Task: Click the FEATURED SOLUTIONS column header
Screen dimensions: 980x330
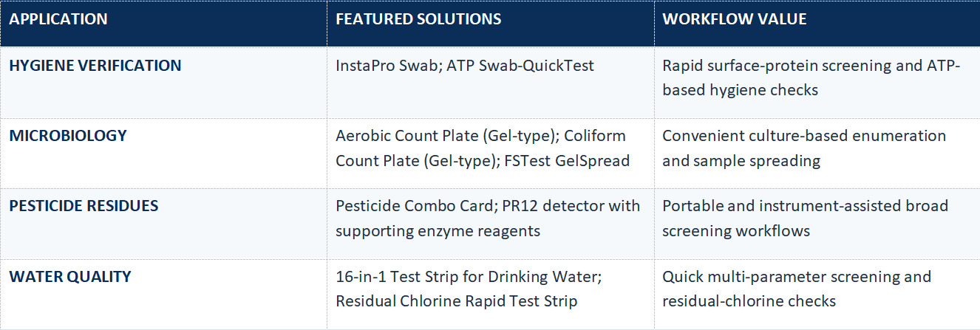Action: tap(418, 19)
